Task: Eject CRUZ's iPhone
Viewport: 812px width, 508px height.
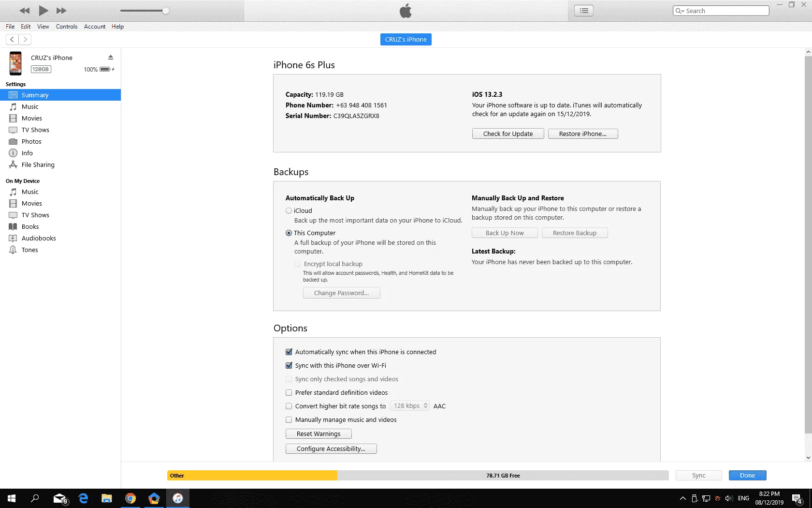Action: pos(111,57)
